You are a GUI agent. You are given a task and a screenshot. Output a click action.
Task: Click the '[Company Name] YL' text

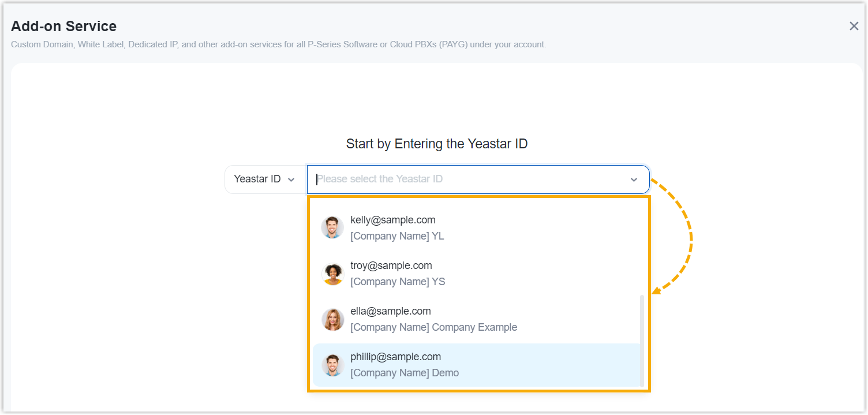[x=397, y=236]
